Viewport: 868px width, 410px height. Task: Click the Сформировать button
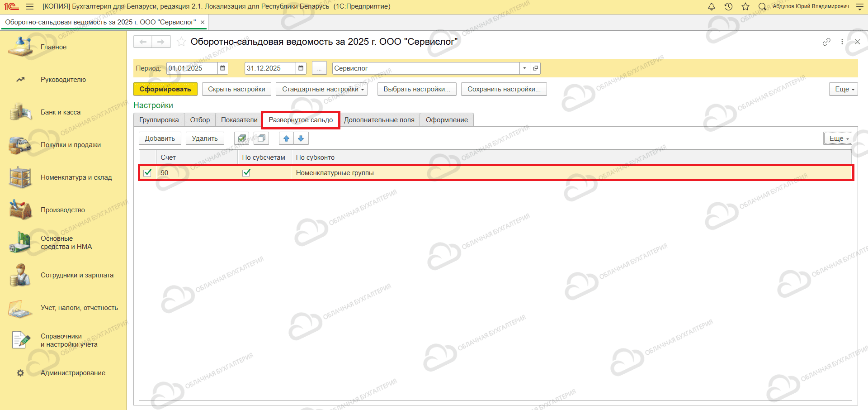coord(165,89)
